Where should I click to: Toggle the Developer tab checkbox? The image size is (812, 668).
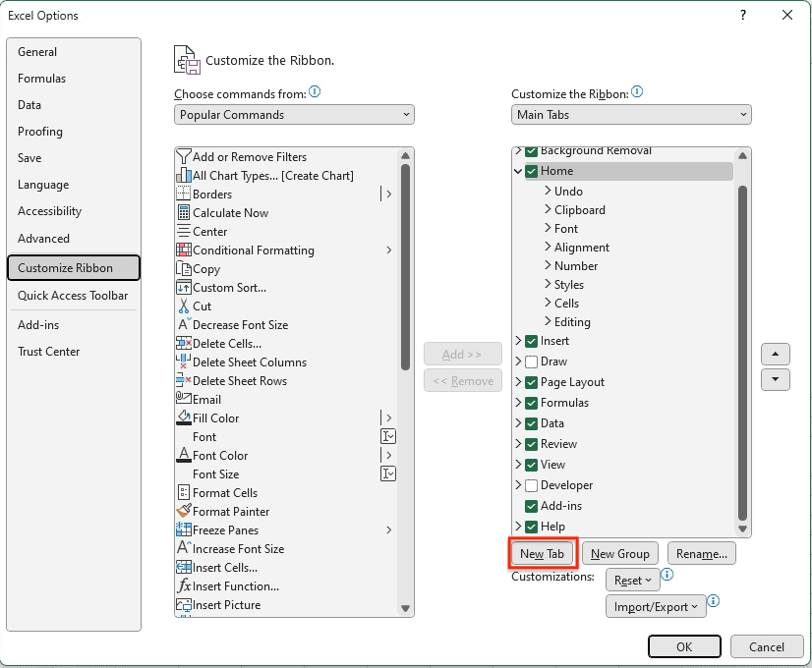tap(533, 484)
